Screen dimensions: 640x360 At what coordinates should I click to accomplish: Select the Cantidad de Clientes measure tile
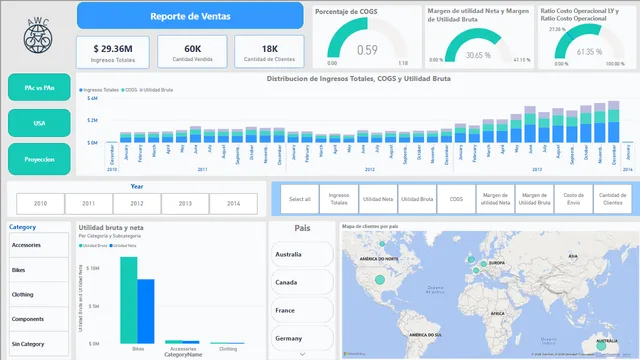613,199
